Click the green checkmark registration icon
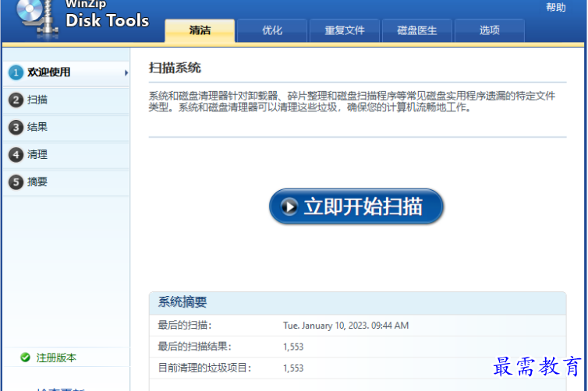The image size is (588, 391). (x=25, y=358)
